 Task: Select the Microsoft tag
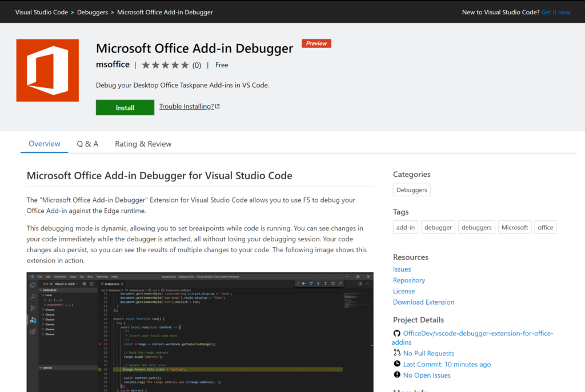pos(514,227)
